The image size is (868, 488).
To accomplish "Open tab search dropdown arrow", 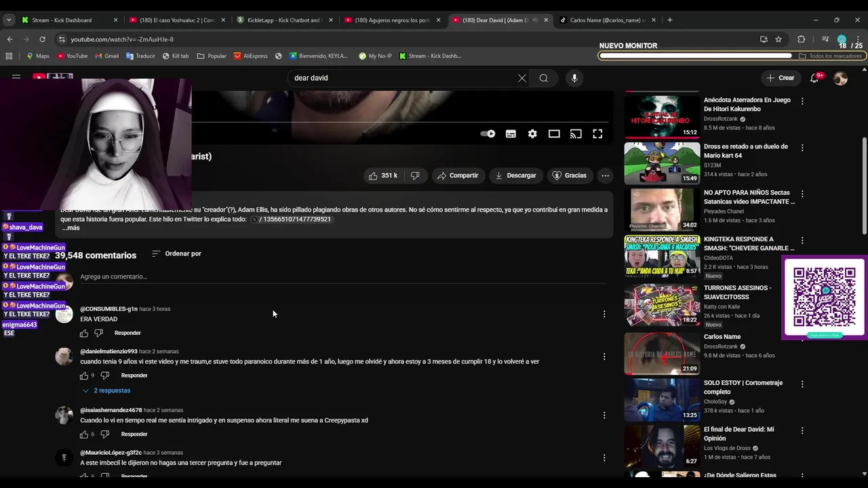I will point(9,20).
